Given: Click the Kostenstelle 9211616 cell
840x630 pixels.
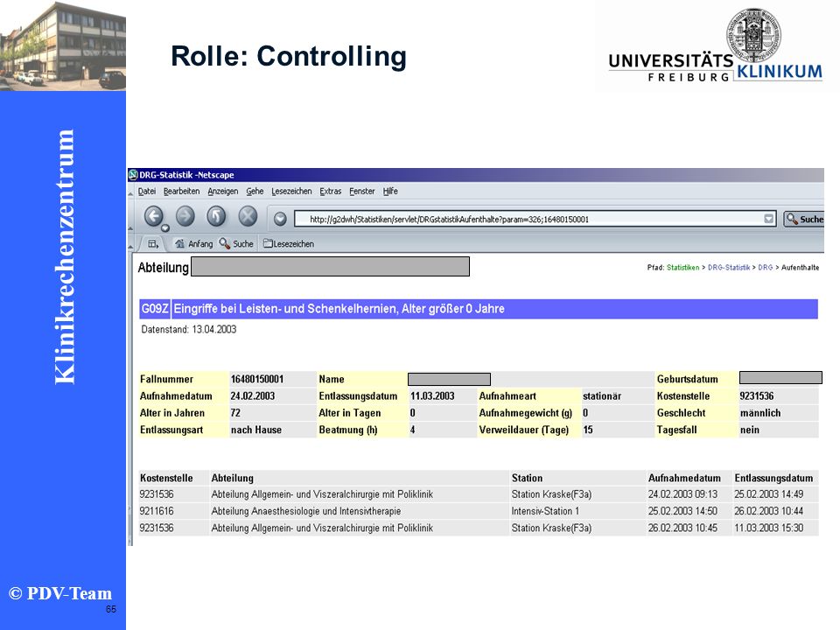Looking at the screenshot, I should pyautogui.click(x=157, y=511).
